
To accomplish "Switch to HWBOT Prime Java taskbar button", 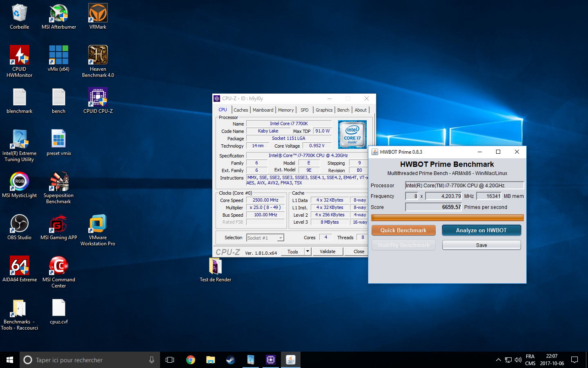I will click(291, 360).
